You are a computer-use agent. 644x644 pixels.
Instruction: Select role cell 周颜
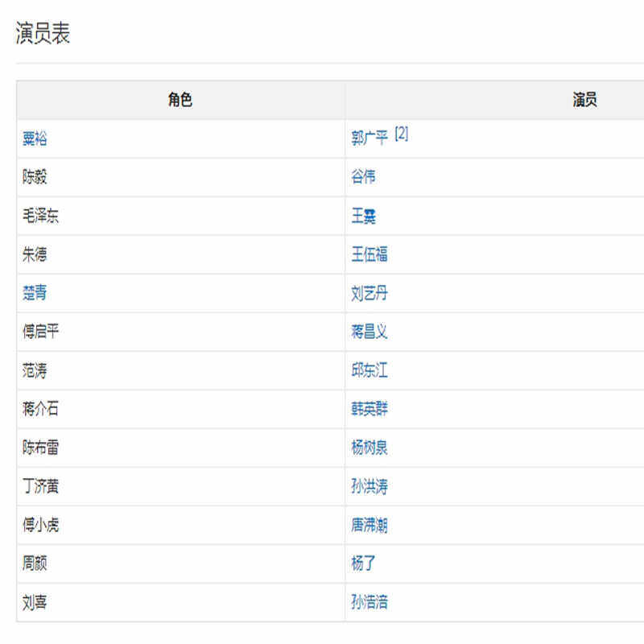(180, 563)
